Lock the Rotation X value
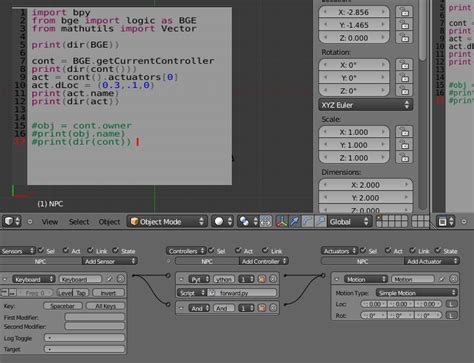The width and height of the screenshot is (474, 363). pyautogui.click(x=404, y=65)
